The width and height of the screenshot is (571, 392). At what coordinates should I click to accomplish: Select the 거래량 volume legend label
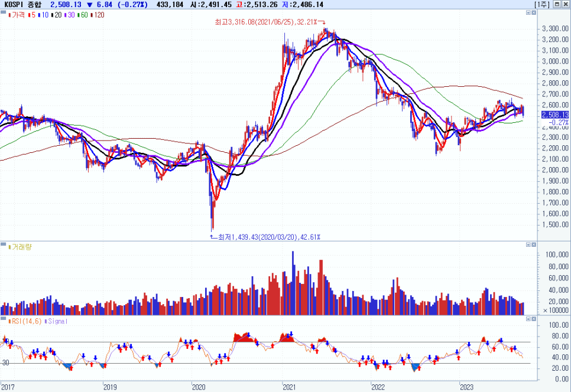20,247
